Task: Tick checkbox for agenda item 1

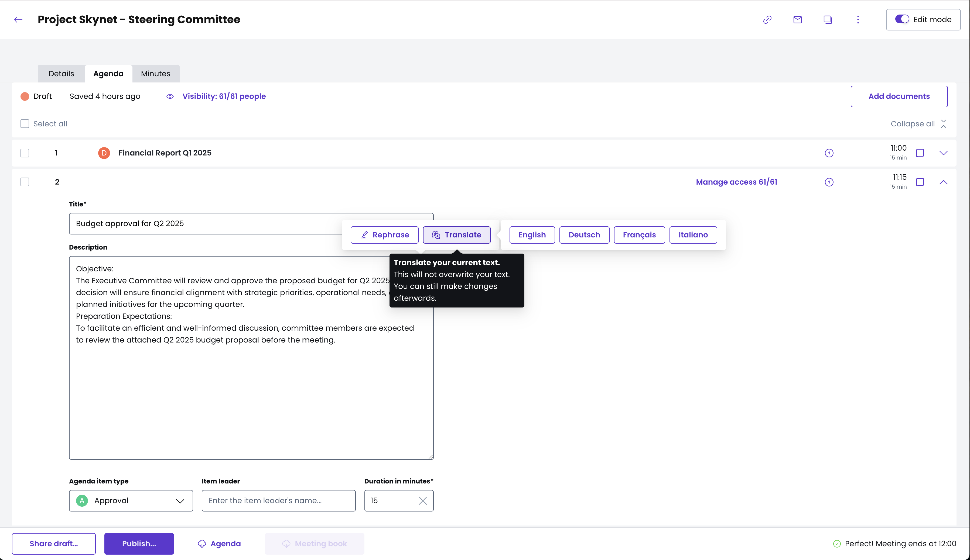Action: (25, 153)
